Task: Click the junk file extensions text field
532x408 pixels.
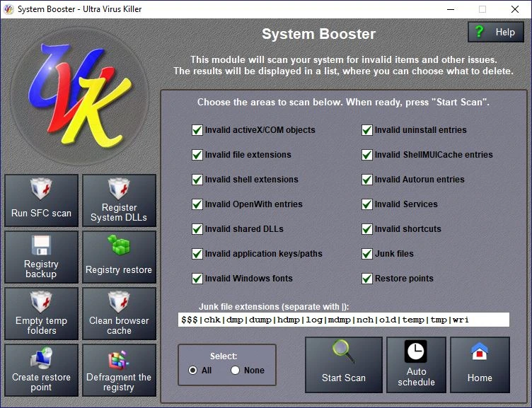Action: pos(344,320)
